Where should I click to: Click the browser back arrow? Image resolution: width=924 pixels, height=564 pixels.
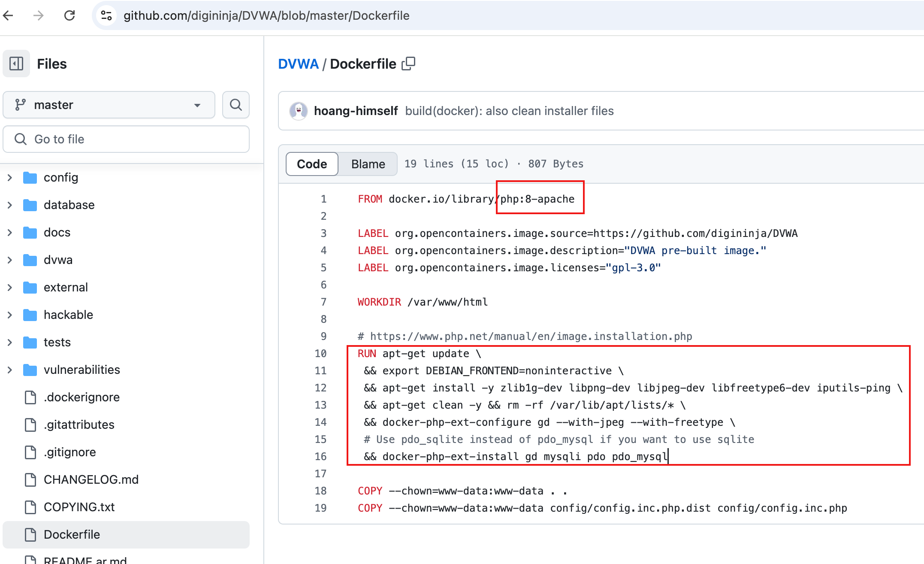[9, 15]
